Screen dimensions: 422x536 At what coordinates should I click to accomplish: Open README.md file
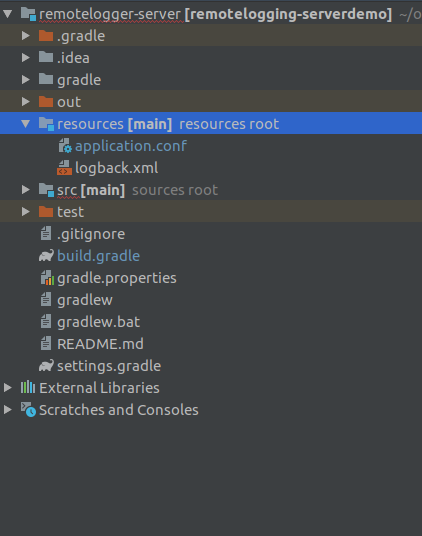pyautogui.click(x=100, y=344)
